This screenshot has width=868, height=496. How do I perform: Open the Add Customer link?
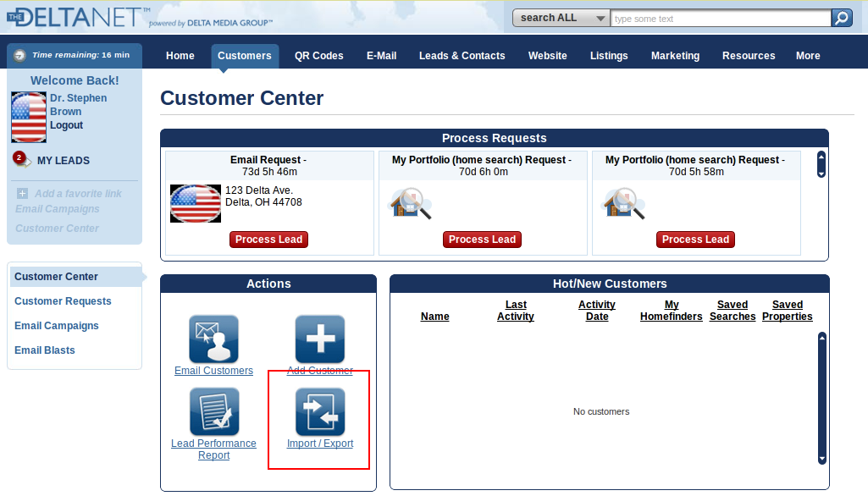click(320, 371)
